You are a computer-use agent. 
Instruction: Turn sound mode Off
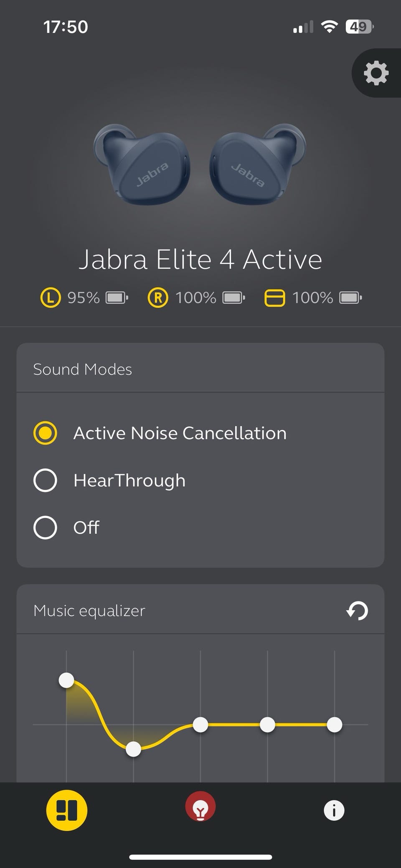point(45,527)
